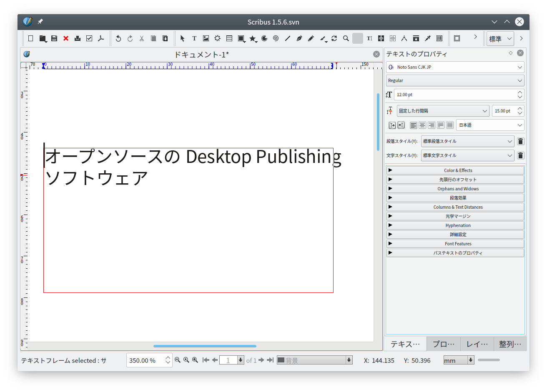Select the Eyedropper tool
Screen dimensions: 547x392
(x=427, y=38)
